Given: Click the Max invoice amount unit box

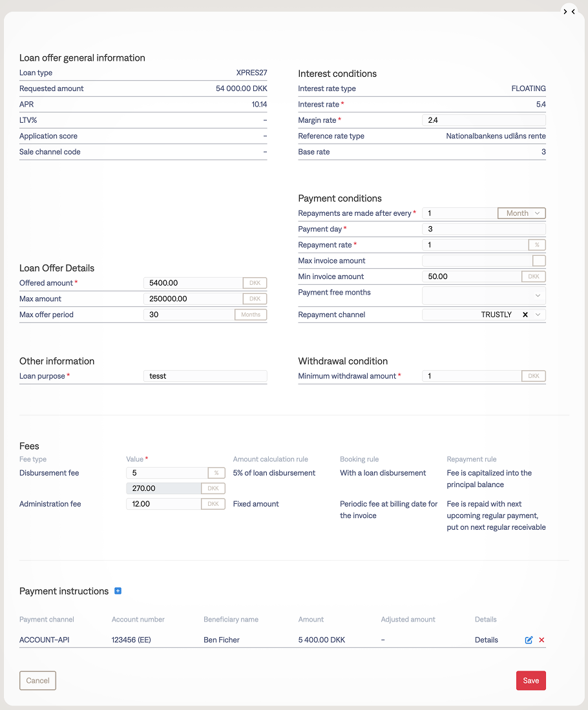Looking at the screenshot, I should (538, 261).
